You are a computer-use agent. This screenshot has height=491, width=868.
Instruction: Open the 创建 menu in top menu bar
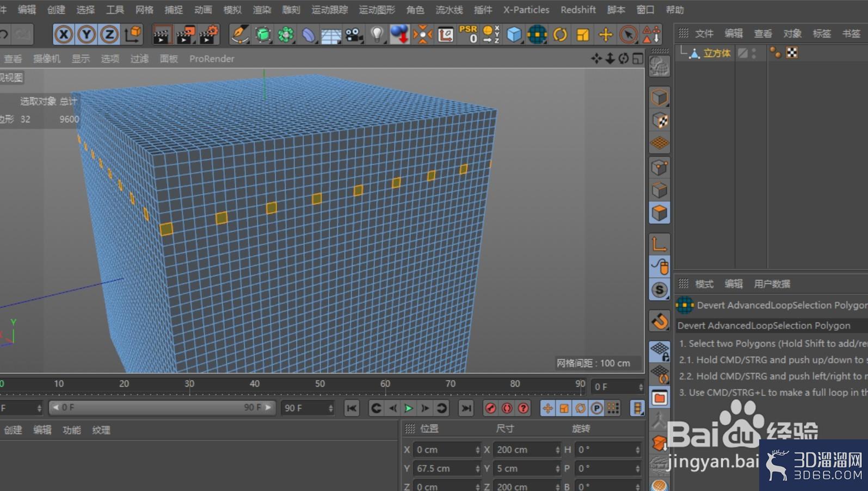(x=56, y=10)
